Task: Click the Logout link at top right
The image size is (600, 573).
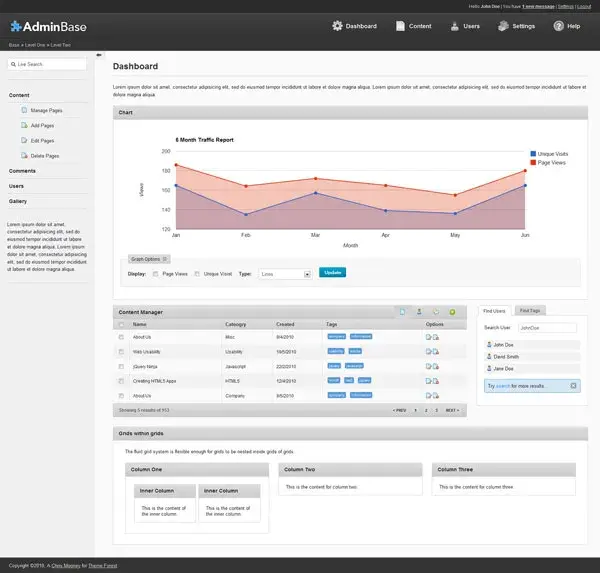Action: (584, 7)
